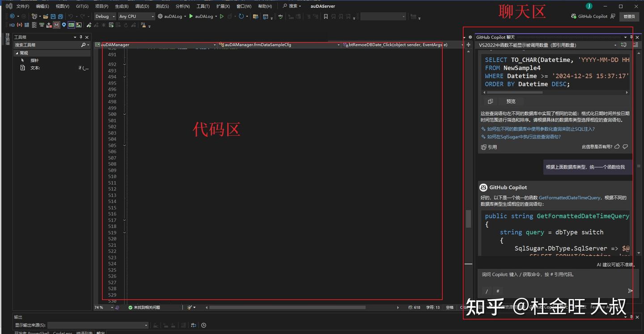Open link about executing queries in SqlSugar

[x=524, y=137]
